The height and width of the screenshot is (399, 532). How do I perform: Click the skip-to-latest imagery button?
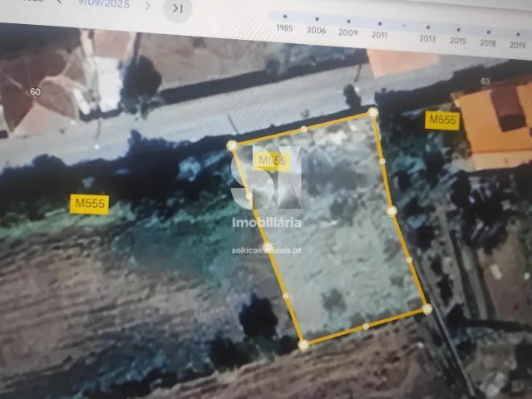(x=177, y=8)
